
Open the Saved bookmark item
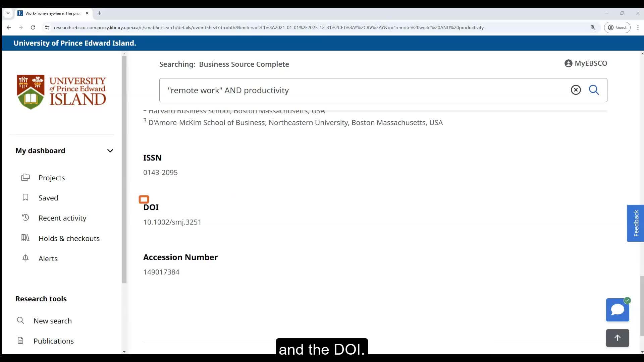click(48, 198)
